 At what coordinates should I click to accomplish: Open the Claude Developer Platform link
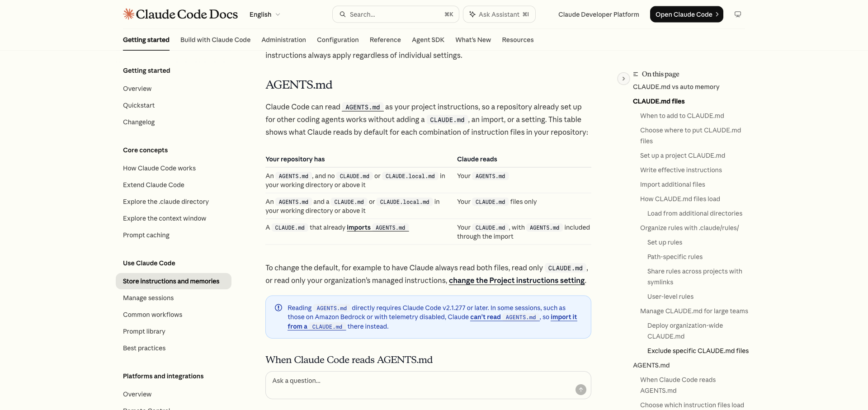(599, 14)
